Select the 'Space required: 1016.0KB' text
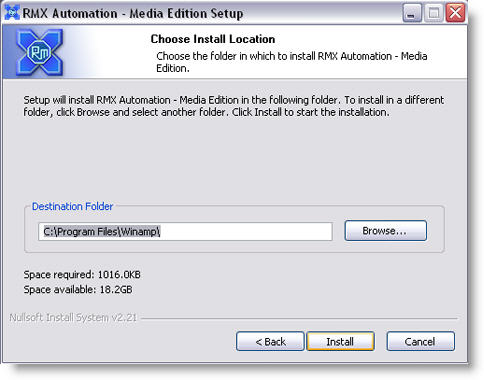 pyautogui.click(x=82, y=275)
